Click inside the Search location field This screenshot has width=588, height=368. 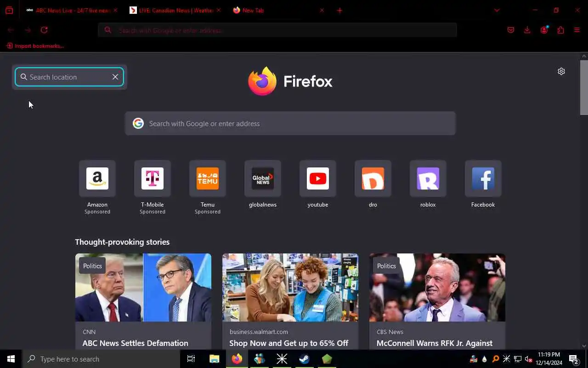click(x=69, y=77)
